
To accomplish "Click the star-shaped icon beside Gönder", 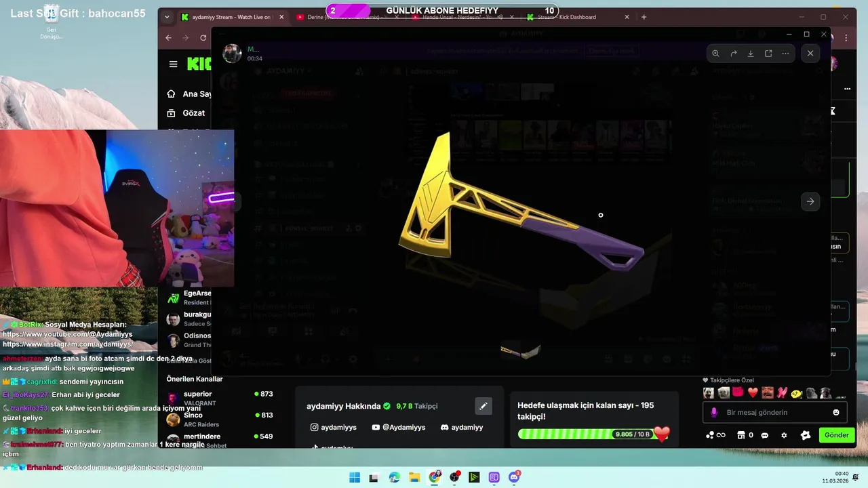I will point(806,435).
